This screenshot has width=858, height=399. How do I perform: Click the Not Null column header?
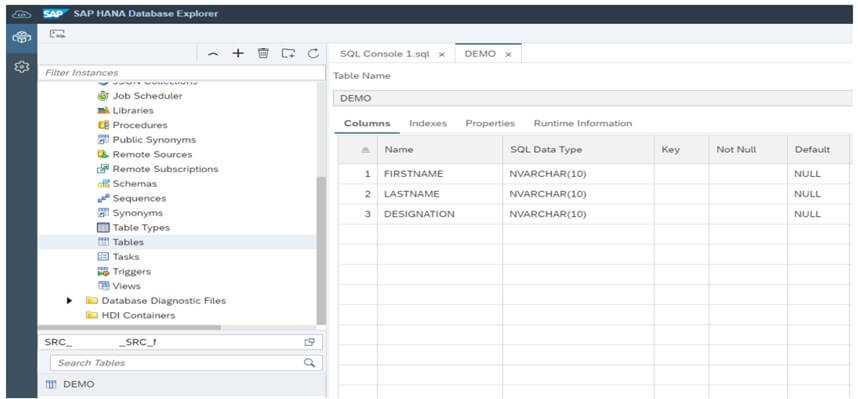pos(749,149)
